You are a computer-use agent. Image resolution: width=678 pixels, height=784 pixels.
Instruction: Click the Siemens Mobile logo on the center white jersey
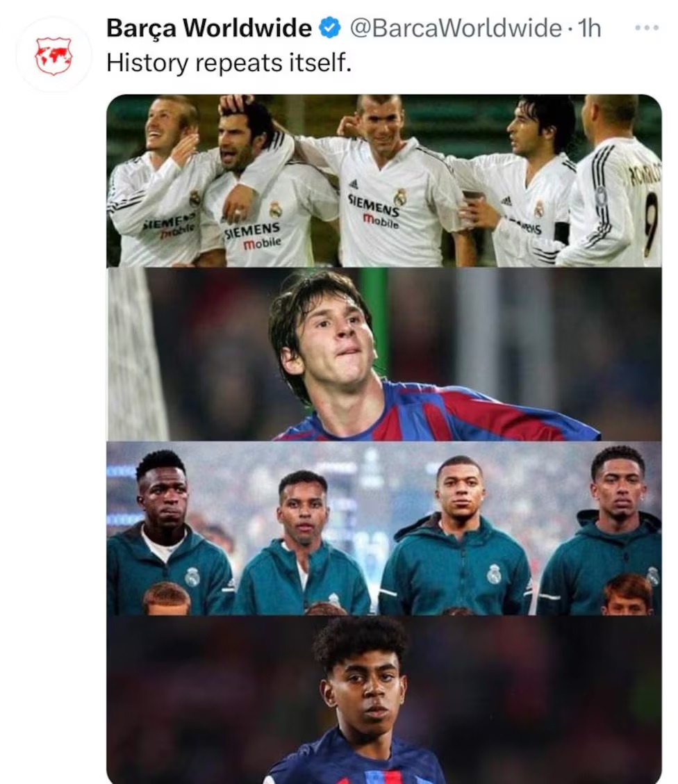pyautogui.click(x=374, y=211)
